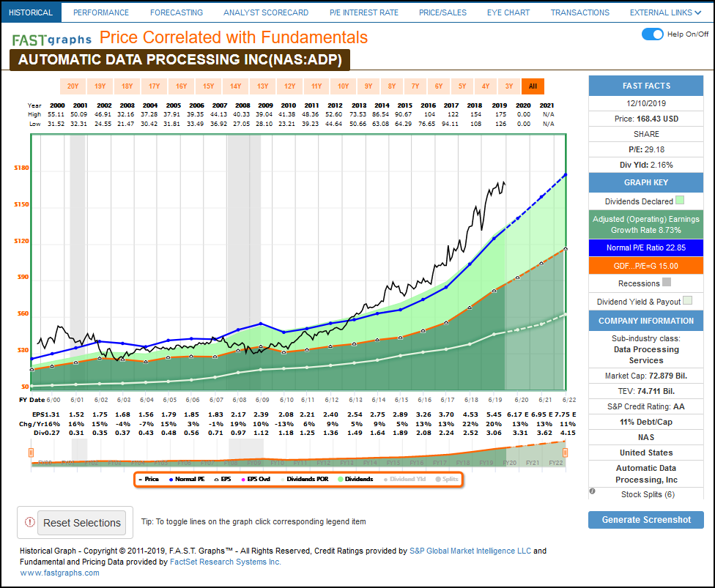Show the Splits series via legend
Viewport: 715px width, 588px height.
[x=447, y=479]
